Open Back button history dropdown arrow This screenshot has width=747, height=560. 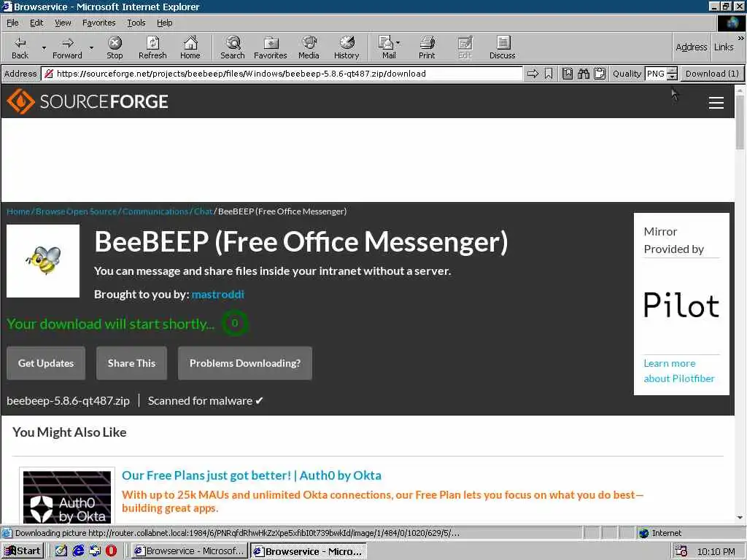point(44,47)
